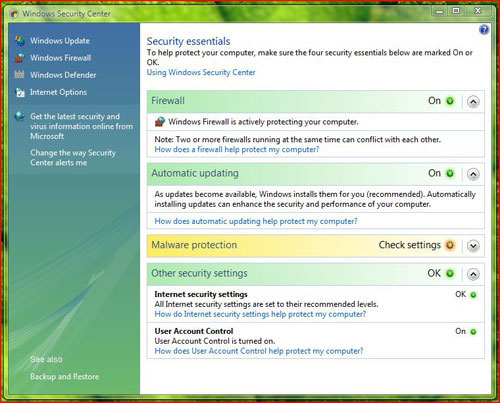Image resolution: width=500 pixels, height=403 pixels.
Task: Open Backup and Restore under See also
Action: pos(65,377)
